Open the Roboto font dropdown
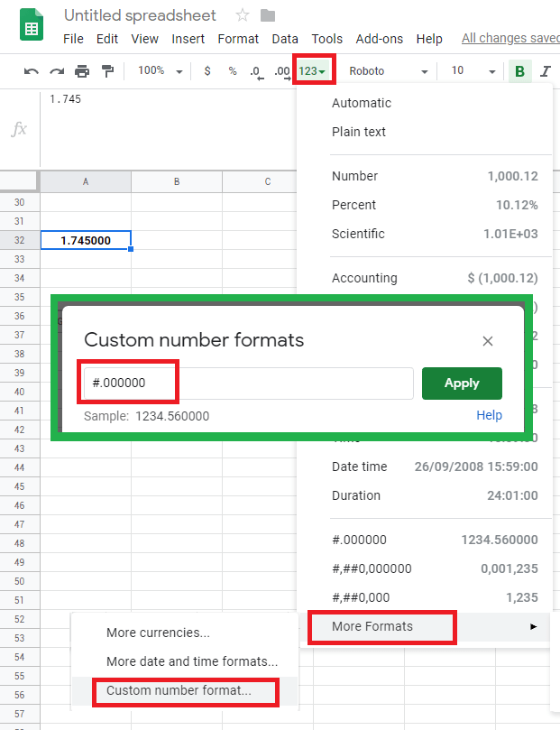 388,71
